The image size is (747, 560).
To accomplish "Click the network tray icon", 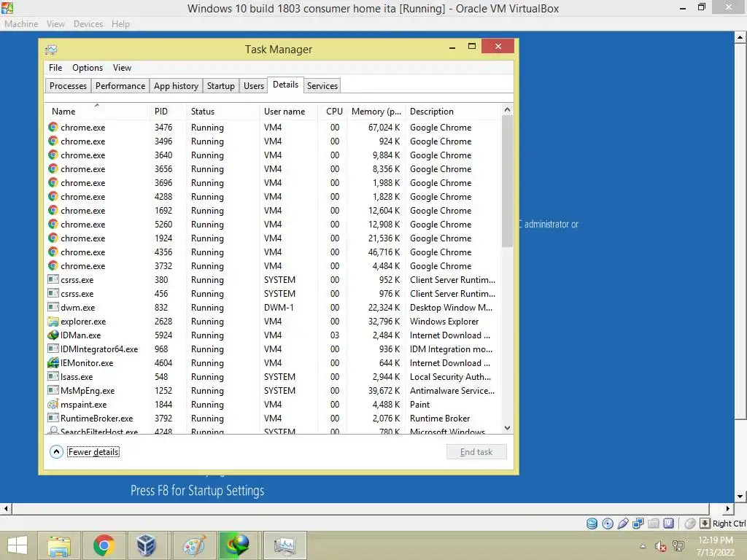I will coord(678,546).
